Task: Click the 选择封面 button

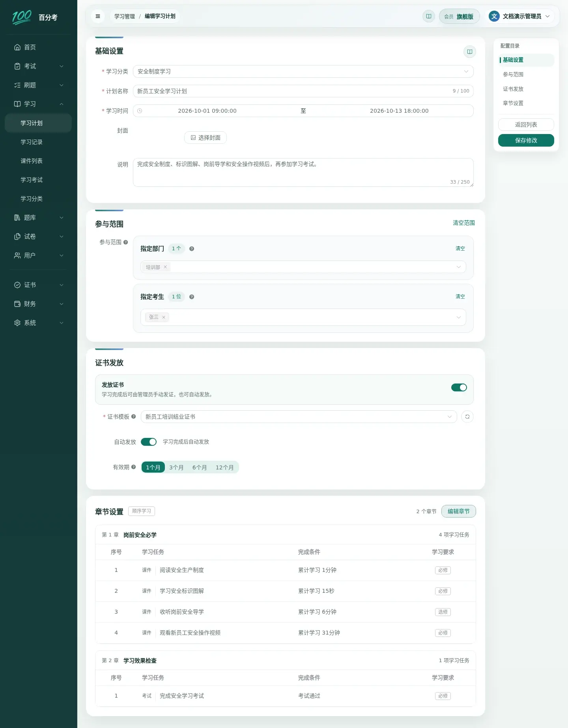Action: tap(206, 138)
